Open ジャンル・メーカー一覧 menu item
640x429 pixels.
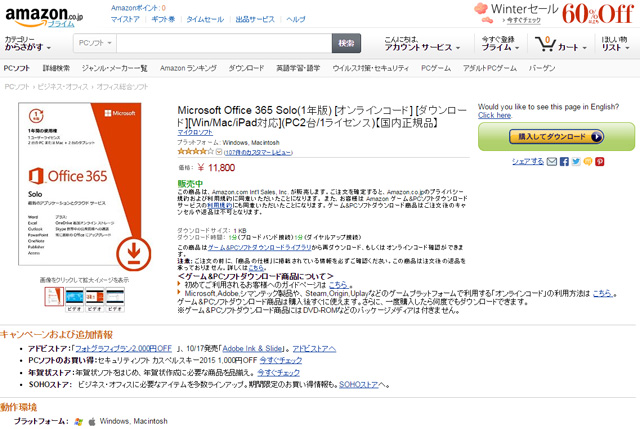115,68
